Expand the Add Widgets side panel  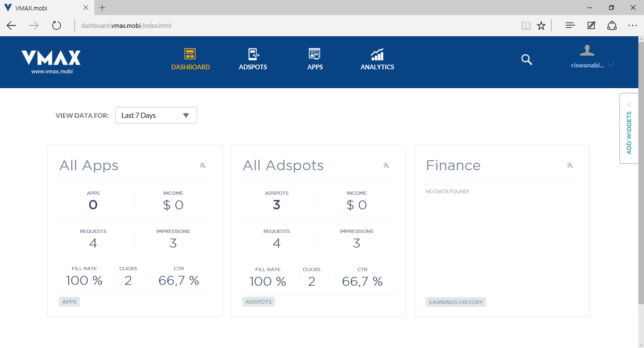[x=629, y=128]
